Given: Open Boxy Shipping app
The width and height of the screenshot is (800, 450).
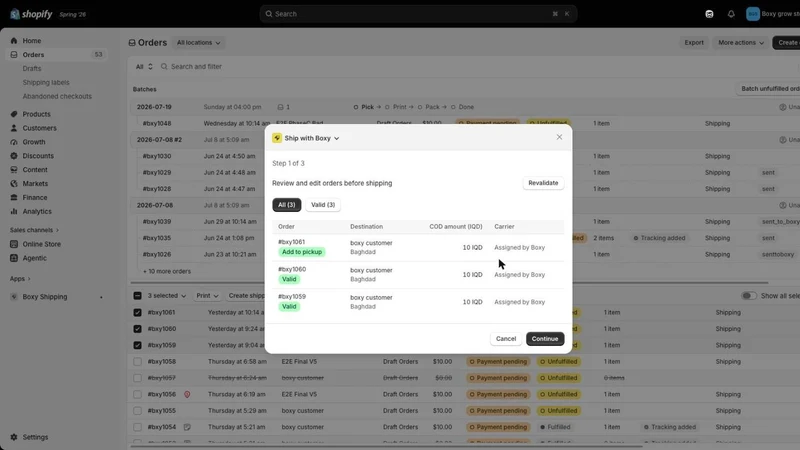Looking at the screenshot, I should [44, 296].
